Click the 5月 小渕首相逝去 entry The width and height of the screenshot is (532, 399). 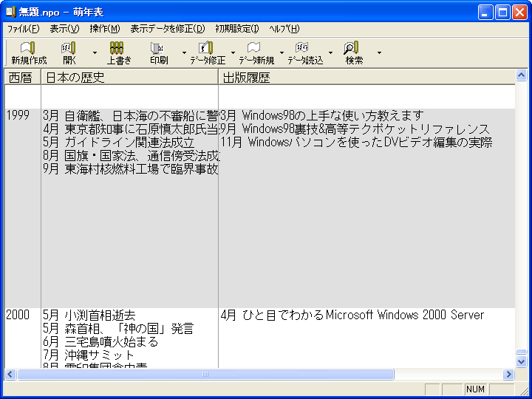point(89,316)
